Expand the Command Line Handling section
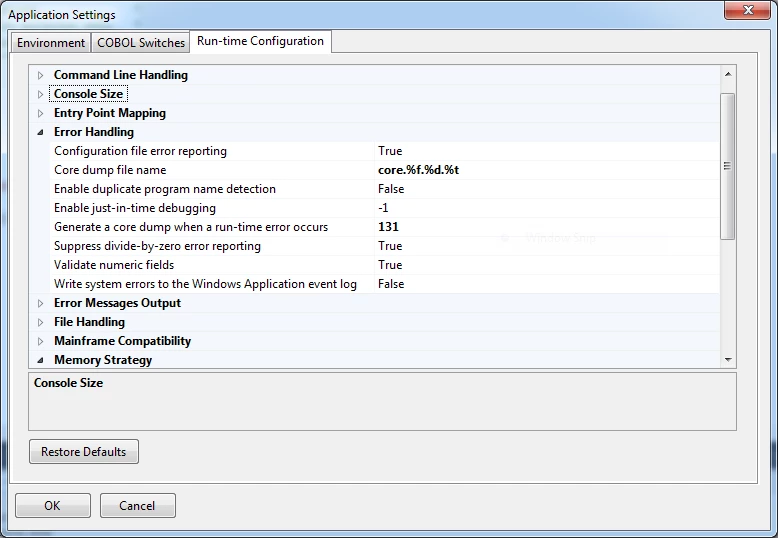Viewport: 778px width, 538px height. pyautogui.click(x=41, y=75)
